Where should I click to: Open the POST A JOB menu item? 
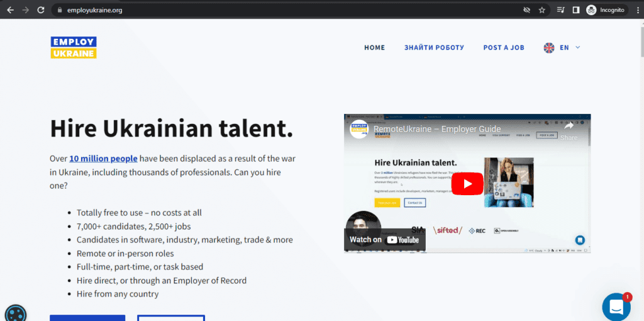point(504,48)
